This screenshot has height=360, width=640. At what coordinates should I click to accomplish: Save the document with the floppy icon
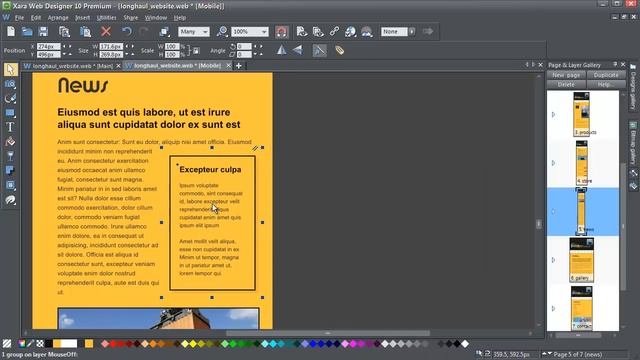tap(43, 31)
